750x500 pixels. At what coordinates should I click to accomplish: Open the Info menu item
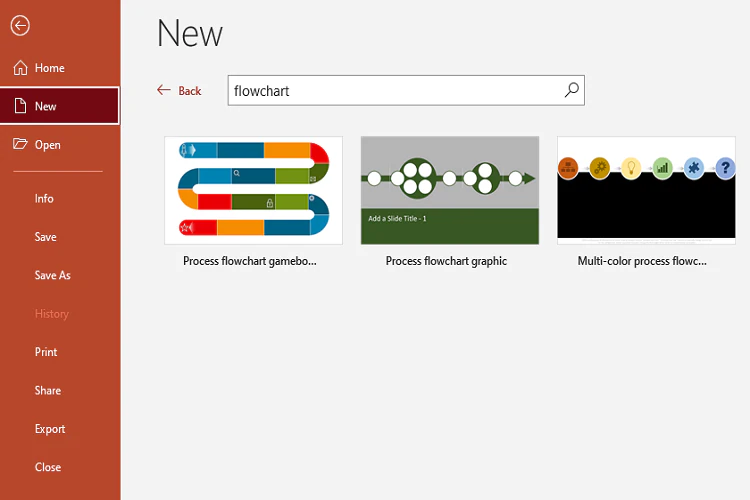(44, 198)
